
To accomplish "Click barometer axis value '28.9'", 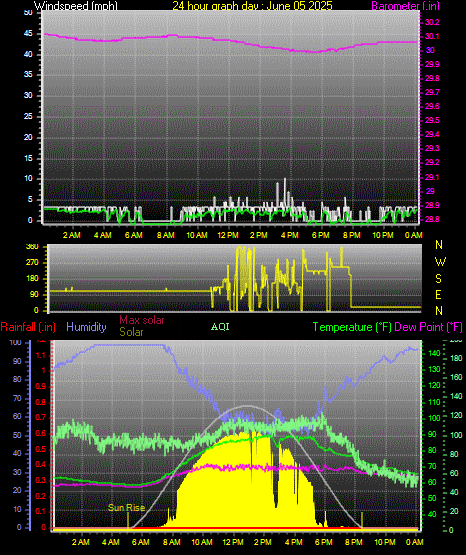I will coord(432,205).
